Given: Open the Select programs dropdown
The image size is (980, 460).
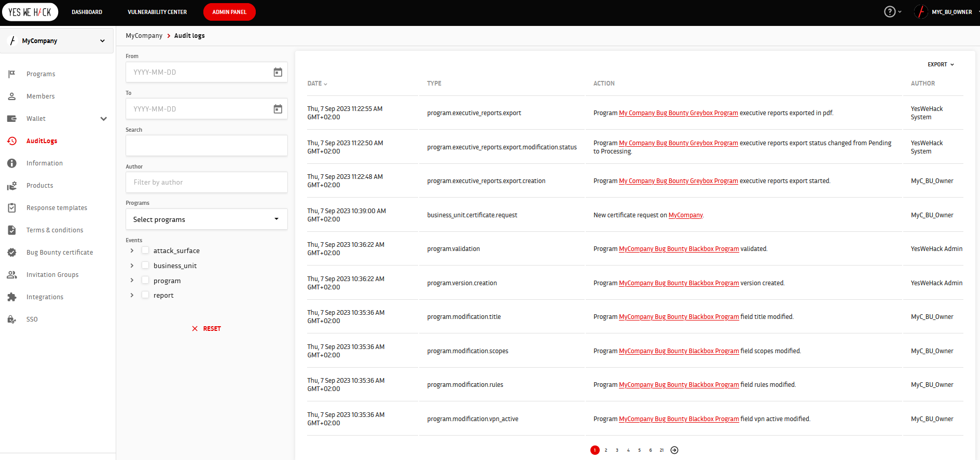Looking at the screenshot, I should 206,219.
